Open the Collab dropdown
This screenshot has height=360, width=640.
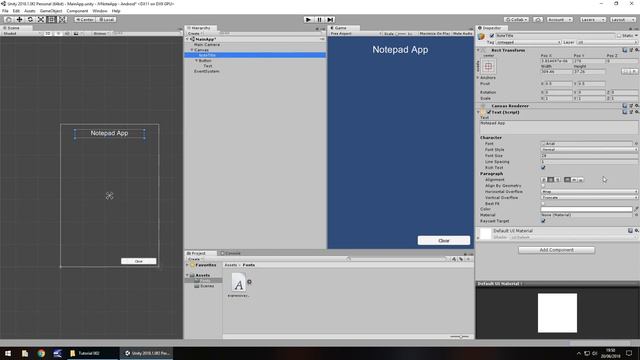tap(516, 20)
